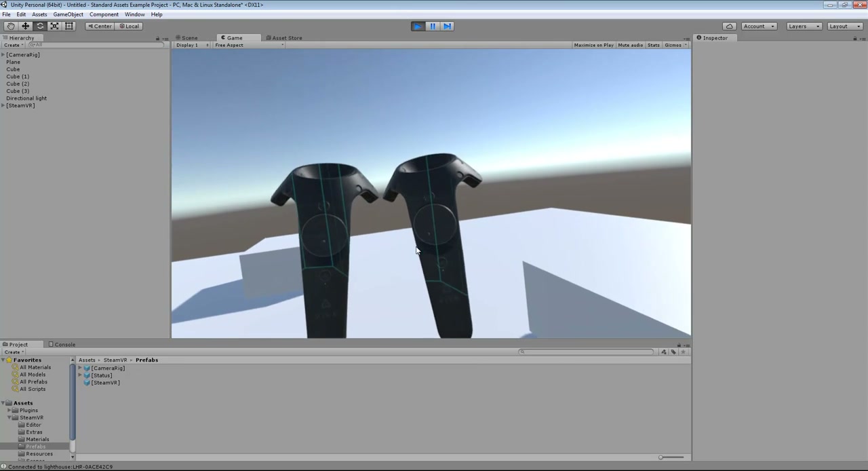Open the Layers dropdown
The width and height of the screenshot is (868, 471).
click(x=804, y=26)
